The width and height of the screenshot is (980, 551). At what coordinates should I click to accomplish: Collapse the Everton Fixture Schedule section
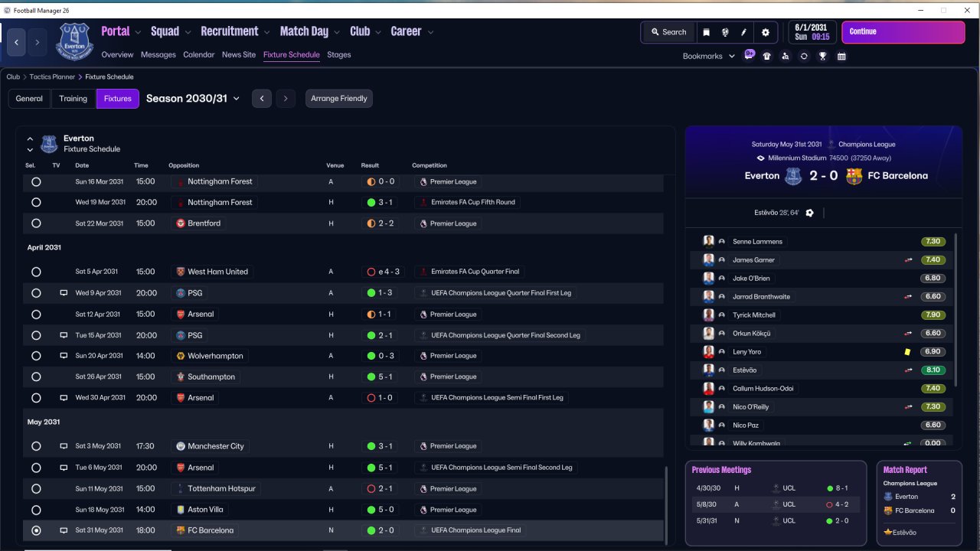pos(30,139)
